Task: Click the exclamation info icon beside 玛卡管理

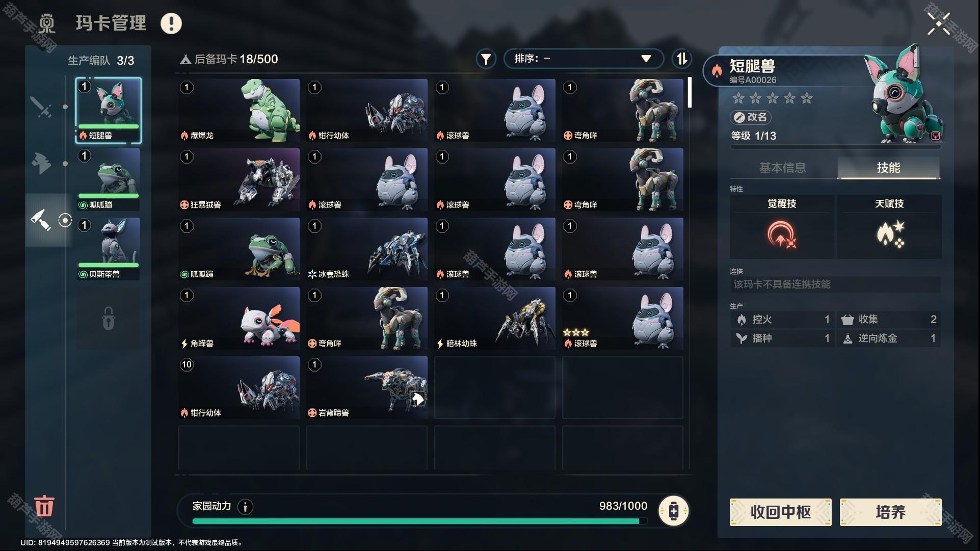Action: point(171,23)
